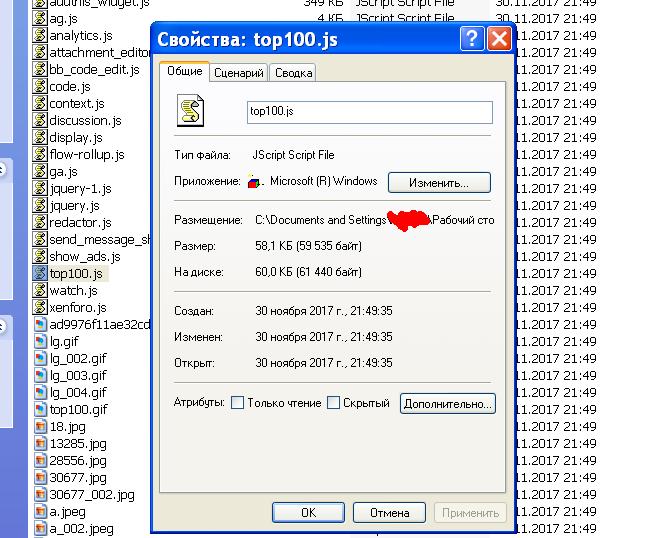Click the watch.js script icon
Viewport: 646px width, 538px height.
(x=40, y=290)
